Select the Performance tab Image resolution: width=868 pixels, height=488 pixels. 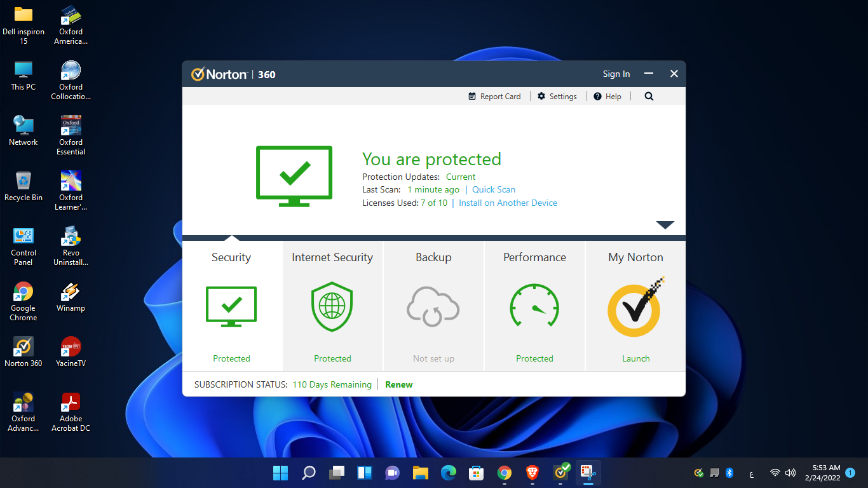coord(534,306)
